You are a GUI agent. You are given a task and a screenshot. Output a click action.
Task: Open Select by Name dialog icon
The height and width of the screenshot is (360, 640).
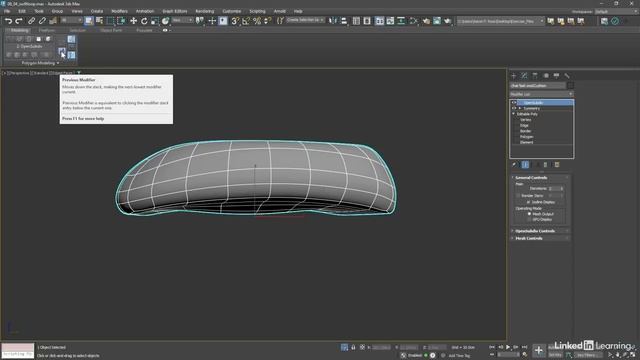pyautogui.click(x=99, y=21)
